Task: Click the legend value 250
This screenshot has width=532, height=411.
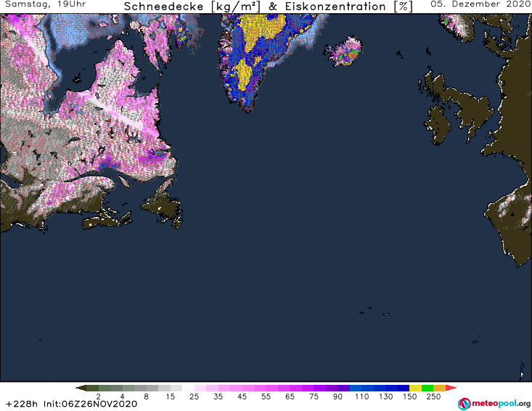Action: 433,396
